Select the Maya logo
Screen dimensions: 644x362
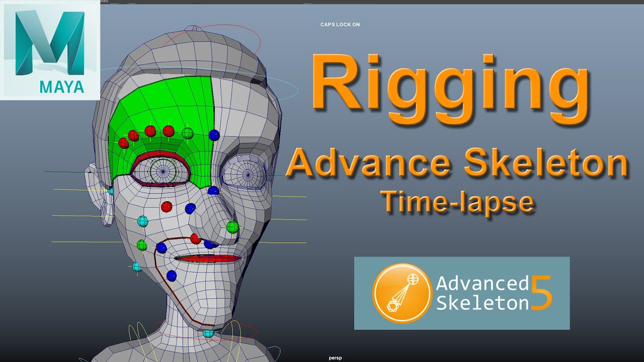[50, 50]
